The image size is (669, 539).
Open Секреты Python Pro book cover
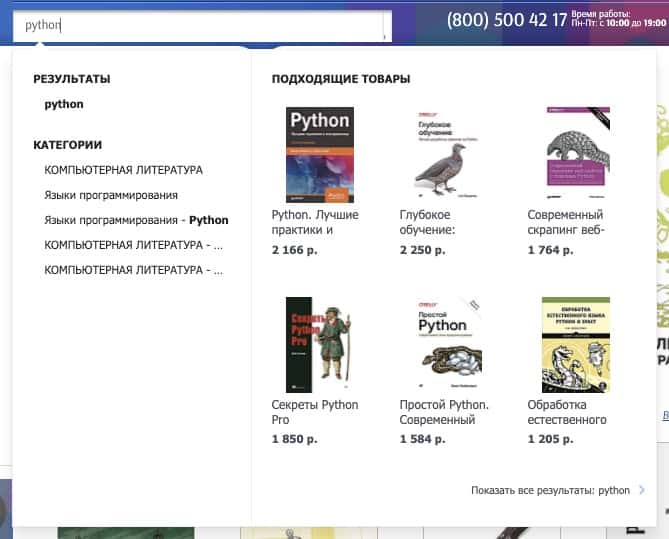320,344
